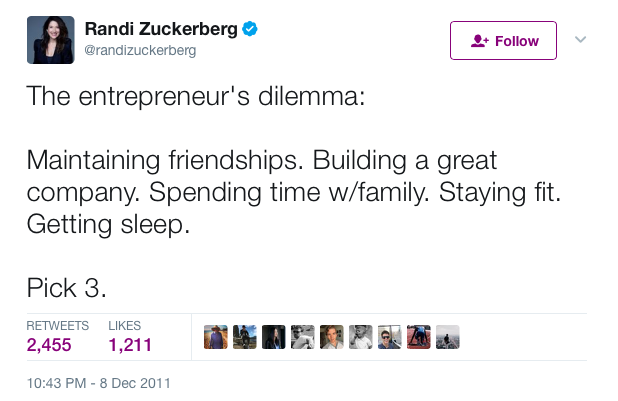Open black-and-white avatar of man in sunglasses
The image size is (618, 401).
click(x=303, y=337)
